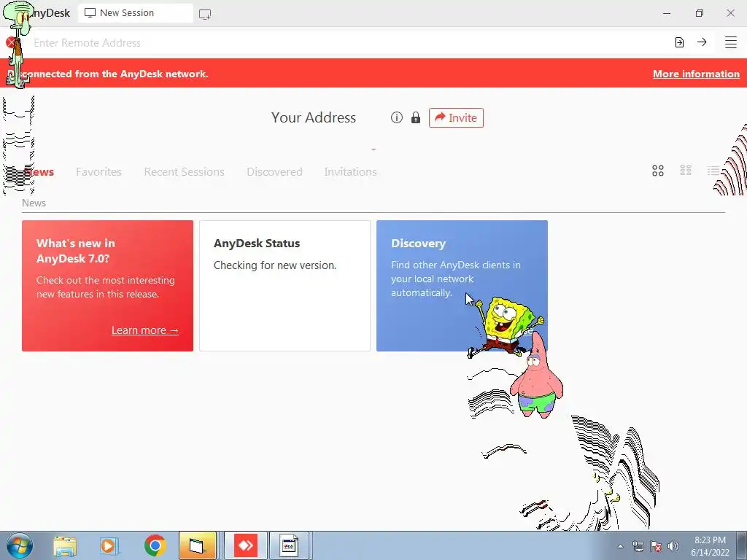Image resolution: width=747 pixels, height=560 pixels.
Task: Click the Your Address label
Action: 314,117
